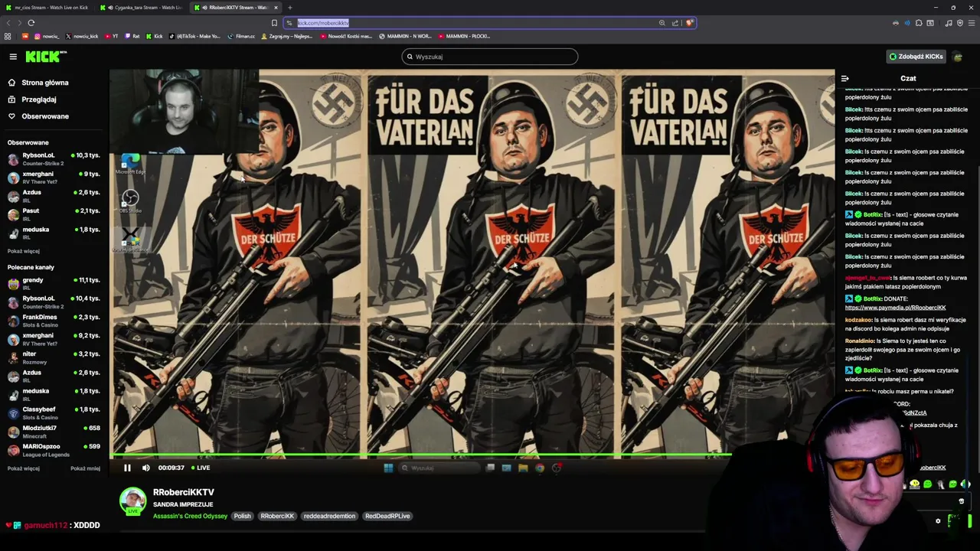This screenshot has width=980, height=551.
Task: Open the VPN shield icon
Action: tap(960, 23)
